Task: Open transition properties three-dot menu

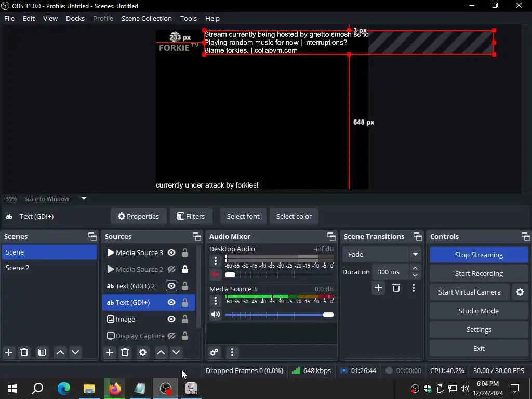Action: coord(413,288)
